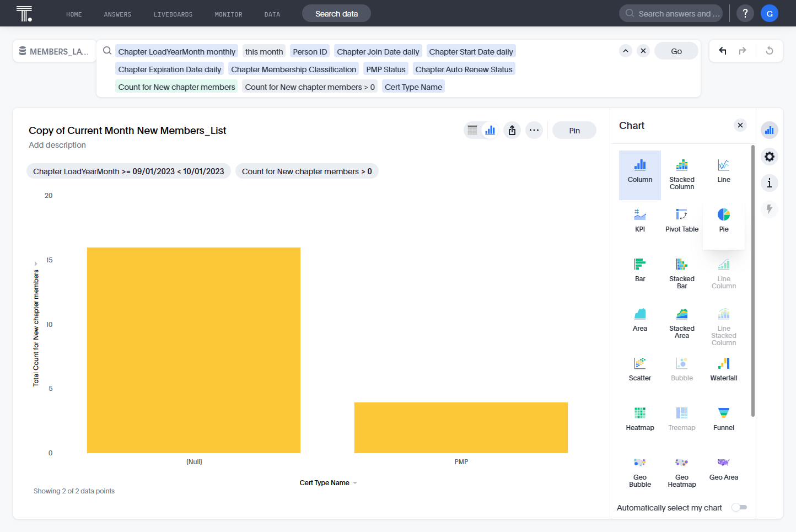Open the info panel icon
This screenshot has height=532, width=796.
point(770,183)
